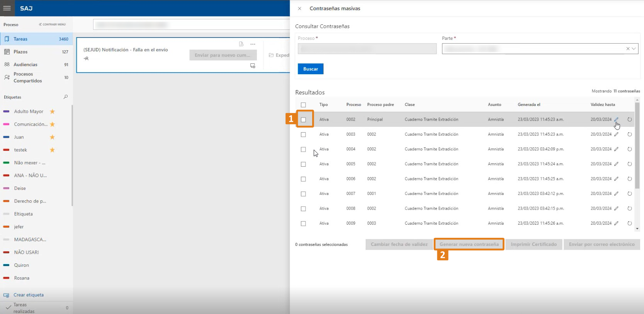The height and width of the screenshot is (314, 644).
Task: Click the edit pencil for proceso 0004
Action: 617,149
